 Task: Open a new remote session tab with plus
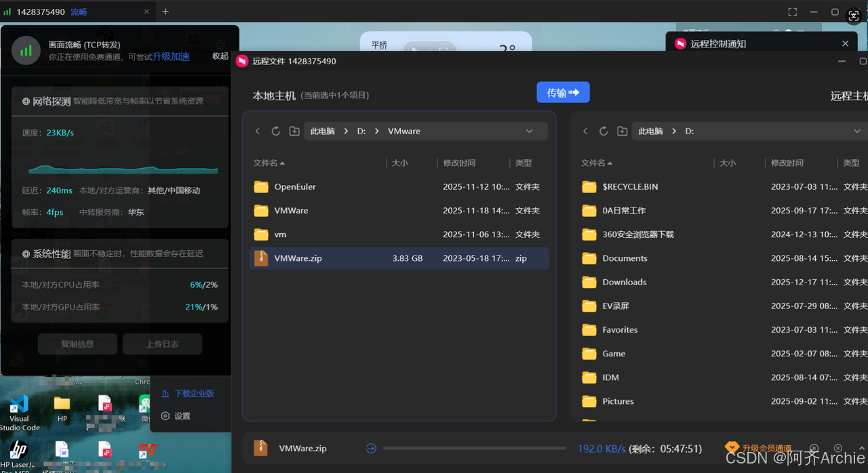[165, 12]
